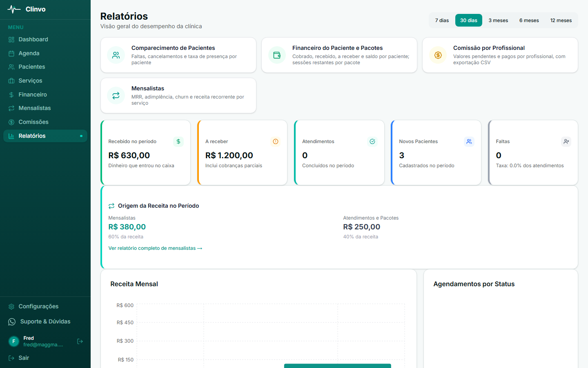Click the green bar in the Receita Mensal chart
Viewport: 588px width, 368px height.
[x=338, y=366]
